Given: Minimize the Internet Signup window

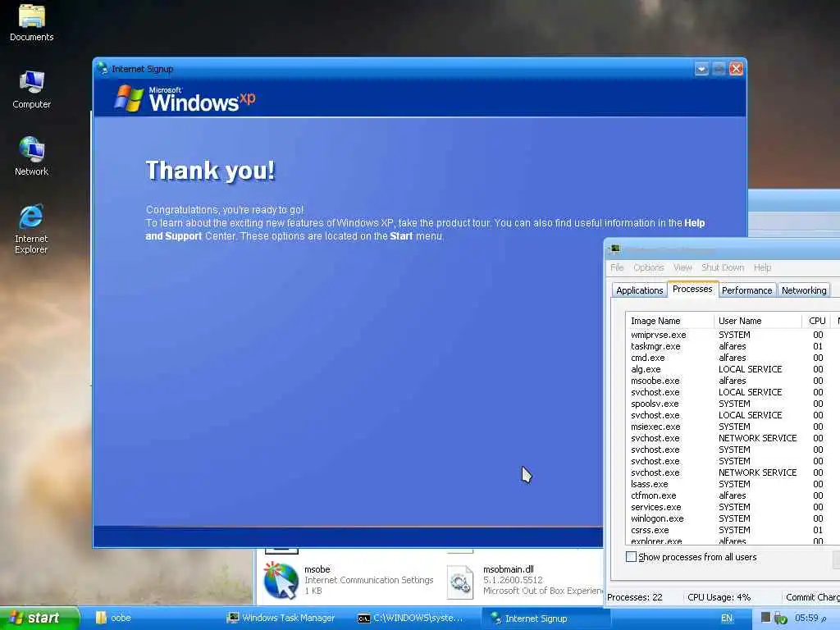Looking at the screenshot, I should pyautogui.click(x=702, y=69).
